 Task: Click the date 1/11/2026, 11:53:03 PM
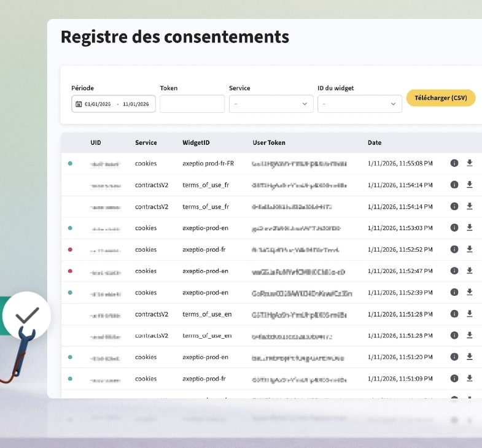(400, 228)
